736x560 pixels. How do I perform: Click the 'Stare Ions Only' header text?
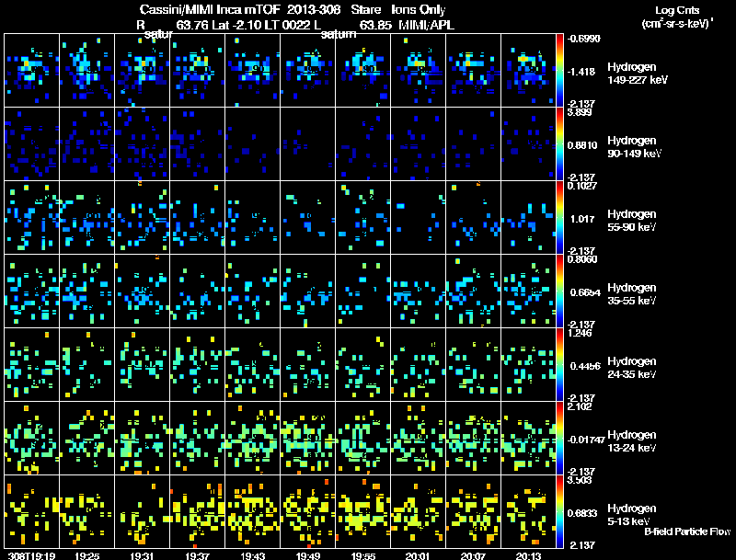point(398,9)
